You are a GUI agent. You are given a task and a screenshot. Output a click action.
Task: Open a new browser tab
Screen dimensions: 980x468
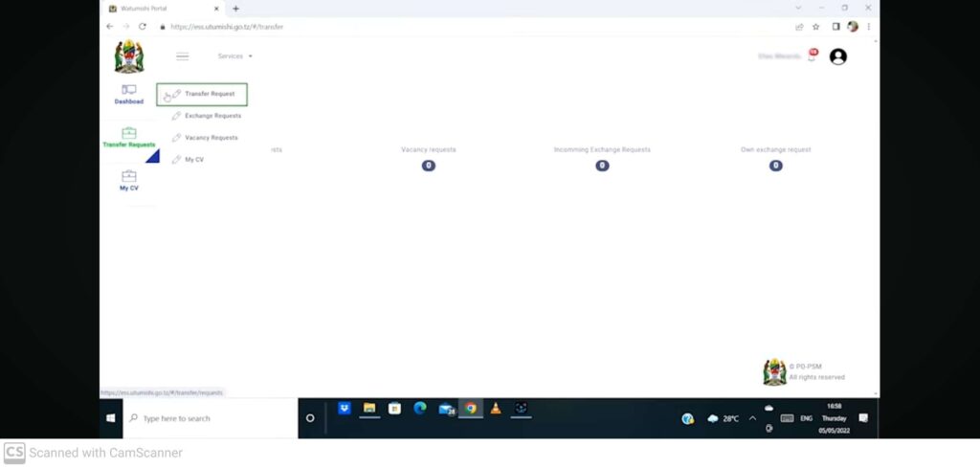pos(236,9)
